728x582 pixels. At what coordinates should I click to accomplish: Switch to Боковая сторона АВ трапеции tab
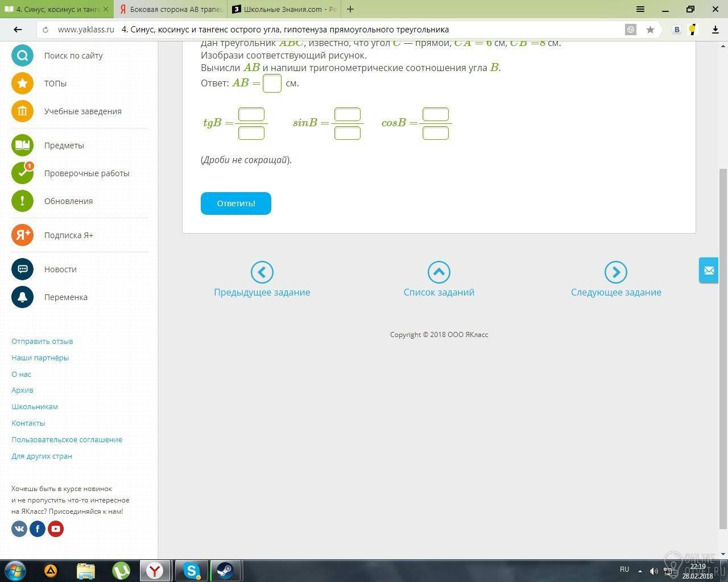[171, 9]
